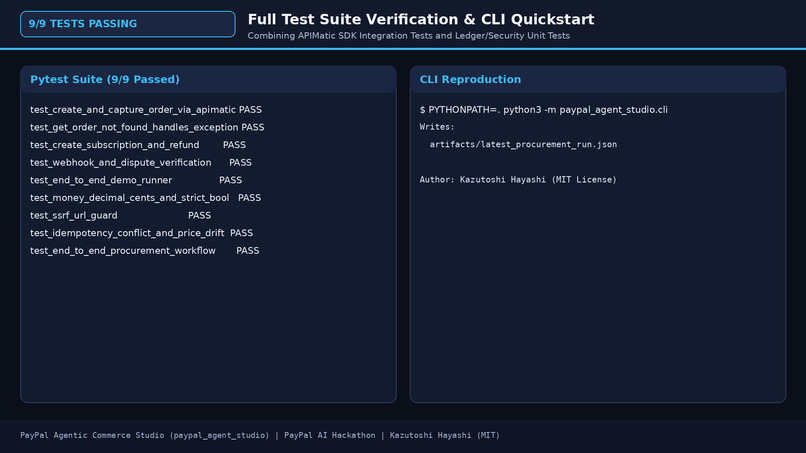This screenshot has width=806, height=453.
Task: Select test_ssrf_url_guard test name
Action: pos(74,215)
